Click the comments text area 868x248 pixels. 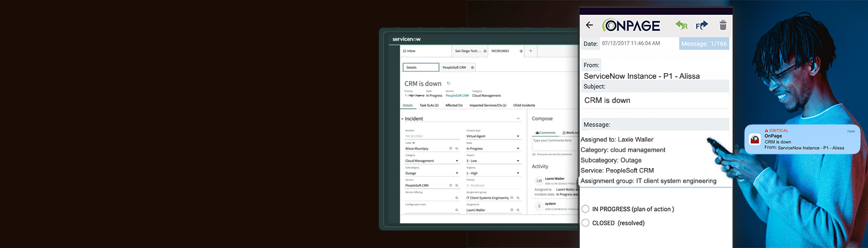coord(556,143)
